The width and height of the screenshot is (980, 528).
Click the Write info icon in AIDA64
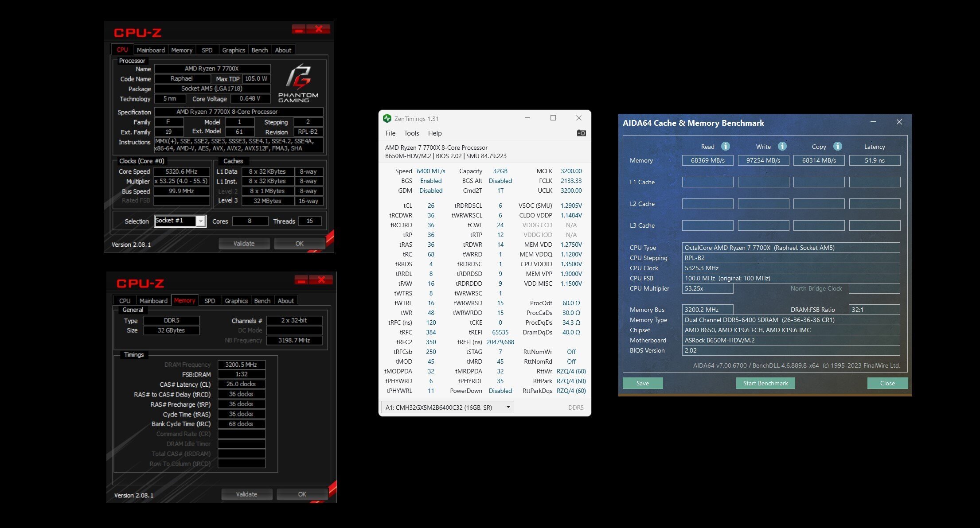782,146
